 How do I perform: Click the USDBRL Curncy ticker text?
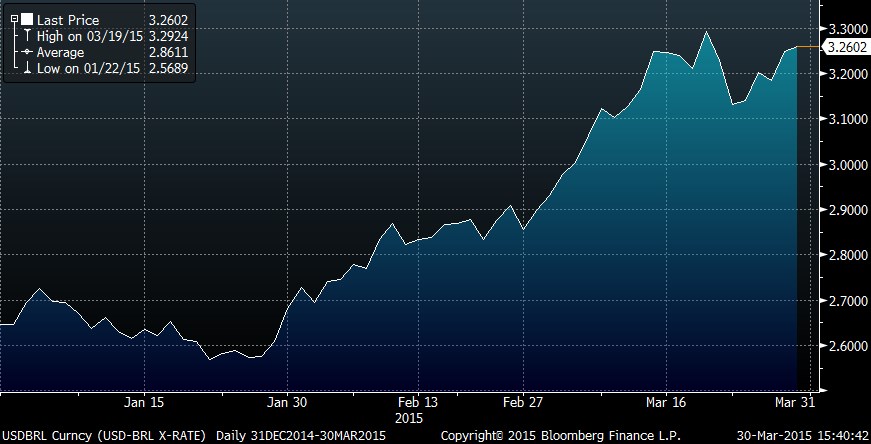click(x=47, y=436)
